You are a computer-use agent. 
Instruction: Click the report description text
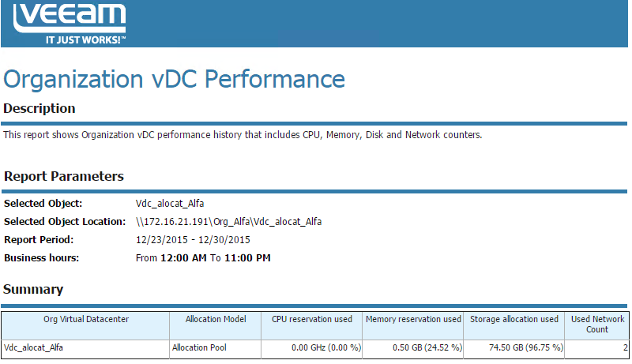243,135
